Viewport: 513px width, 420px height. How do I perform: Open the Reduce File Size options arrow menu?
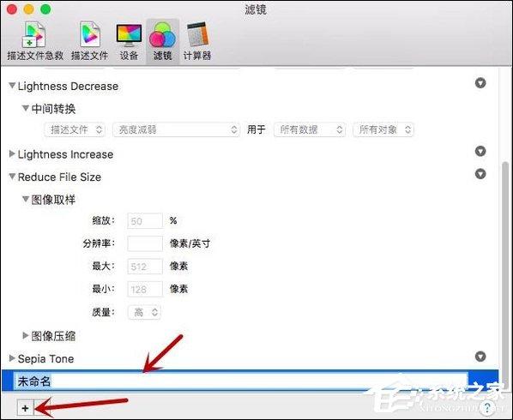point(480,173)
